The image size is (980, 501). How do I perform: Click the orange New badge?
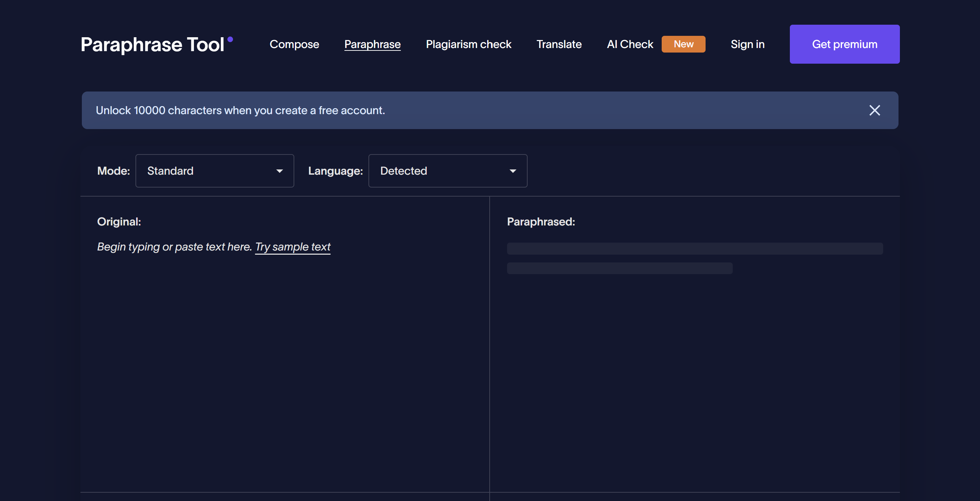[x=683, y=44]
